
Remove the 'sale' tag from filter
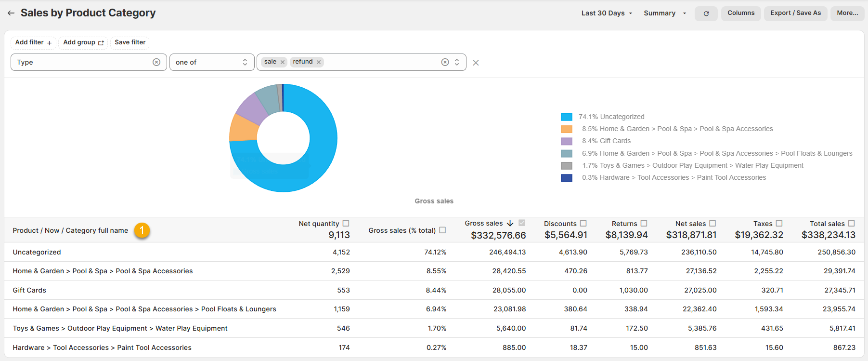pyautogui.click(x=283, y=62)
